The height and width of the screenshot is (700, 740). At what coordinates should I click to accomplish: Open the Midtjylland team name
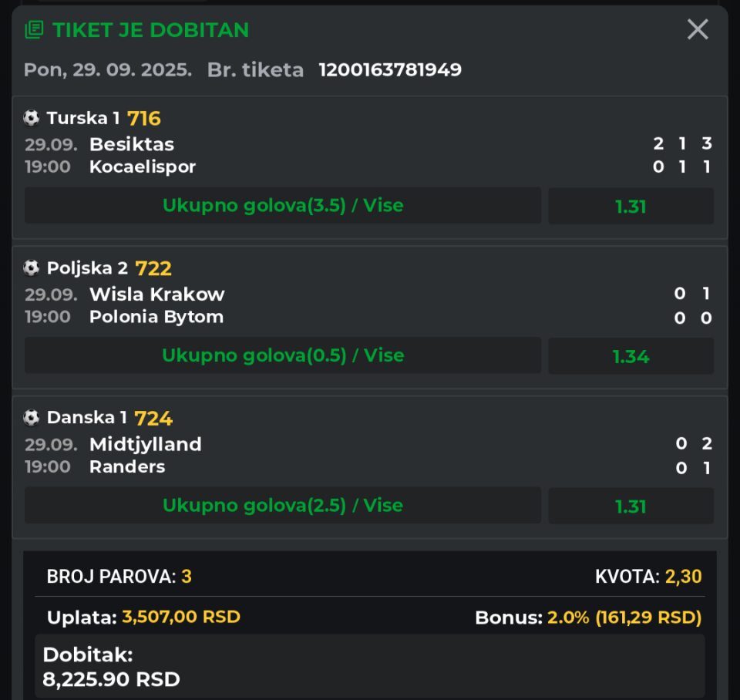coord(146,444)
